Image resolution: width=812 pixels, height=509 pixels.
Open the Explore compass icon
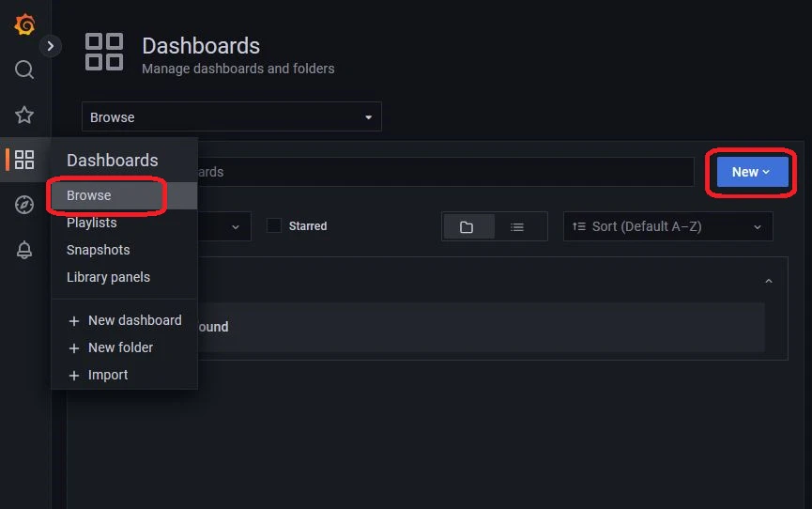24,205
